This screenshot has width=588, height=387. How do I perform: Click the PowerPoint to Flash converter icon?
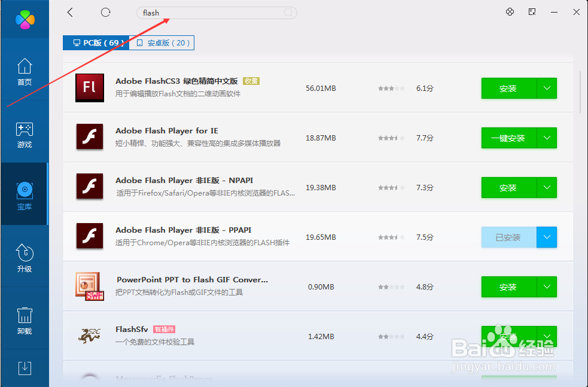tap(90, 286)
